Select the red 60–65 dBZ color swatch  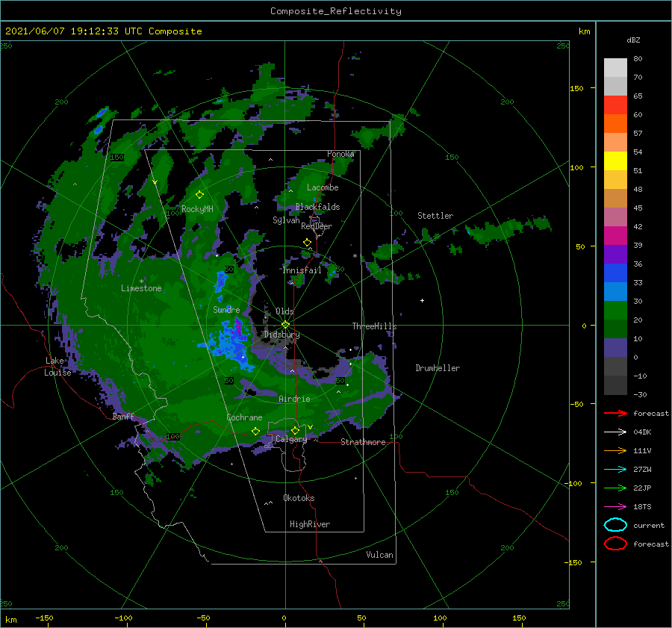[615, 105]
